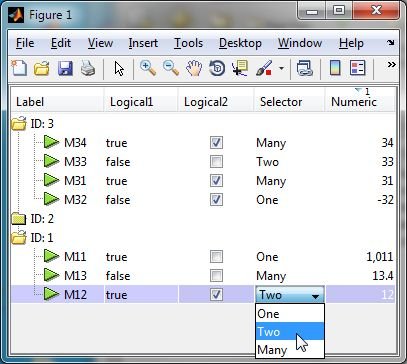This screenshot has width=407, height=364.
Task: Click the New Figure toolbar icon
Action: click(x=19, y=68)
